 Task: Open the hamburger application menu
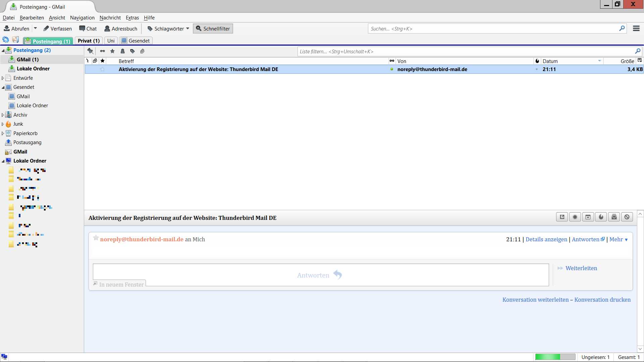coord(636,28)
